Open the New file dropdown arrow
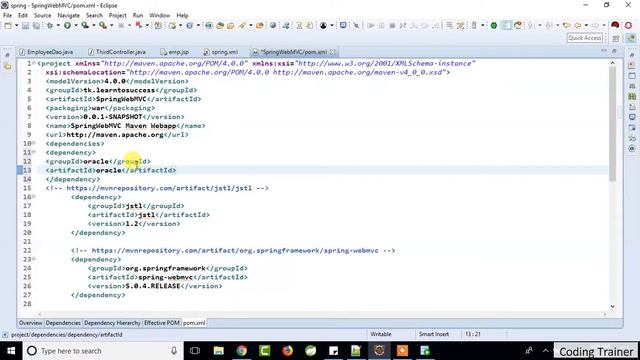Viewport: 640px width, 360px height. (x=17, y=25)
